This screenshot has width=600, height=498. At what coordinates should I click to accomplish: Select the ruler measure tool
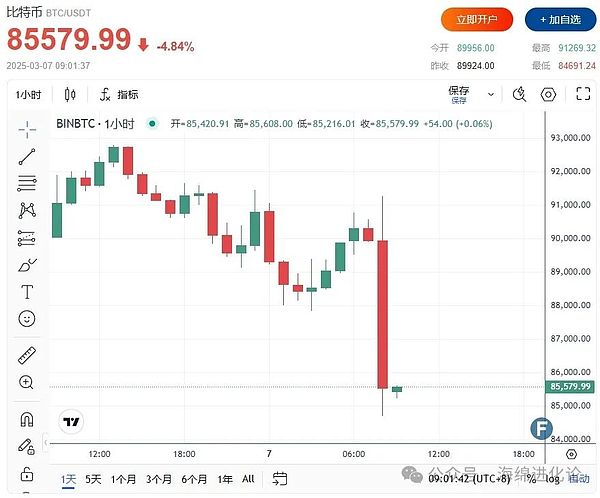[x=27, y=355]
